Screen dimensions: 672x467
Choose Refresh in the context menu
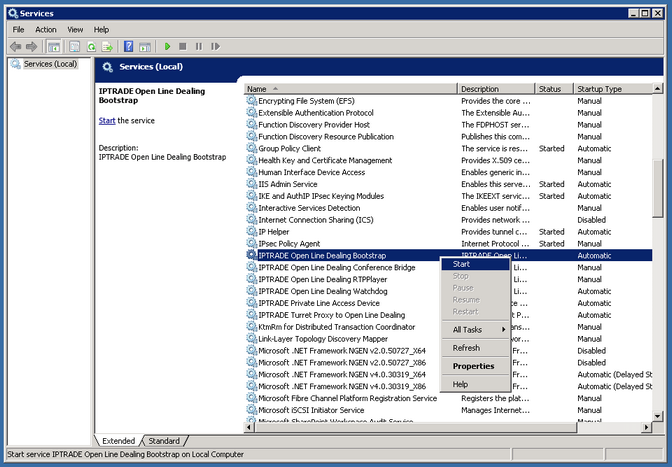pyautogui.click(x=475, y=348)
